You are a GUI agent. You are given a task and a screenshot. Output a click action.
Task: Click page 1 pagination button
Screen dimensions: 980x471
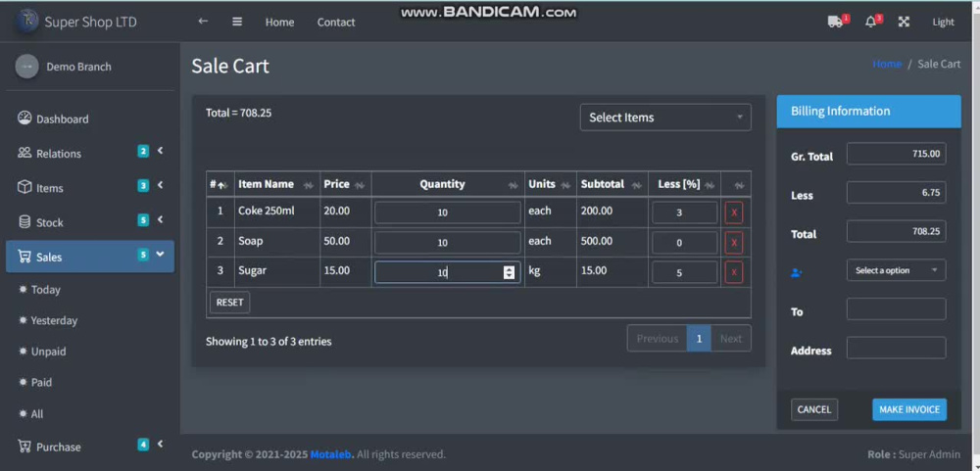(x=699, y=339)
